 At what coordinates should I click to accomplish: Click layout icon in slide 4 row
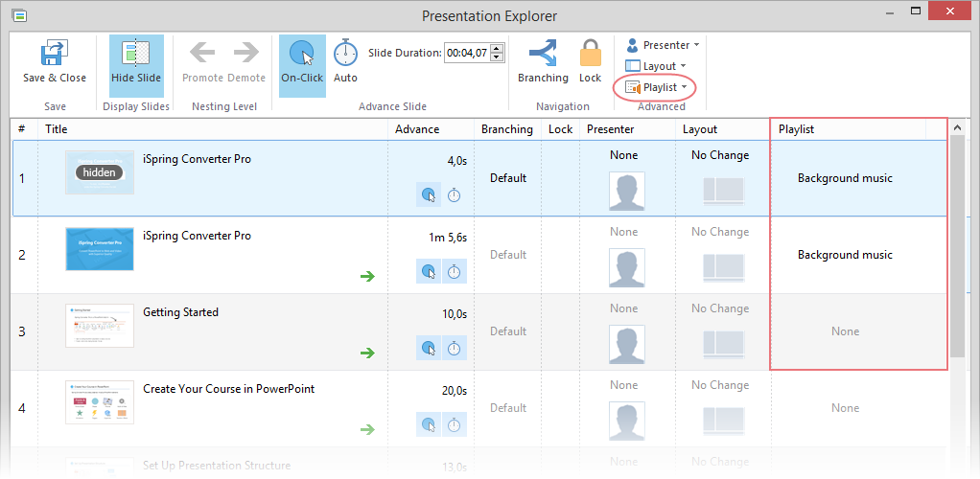724,421
